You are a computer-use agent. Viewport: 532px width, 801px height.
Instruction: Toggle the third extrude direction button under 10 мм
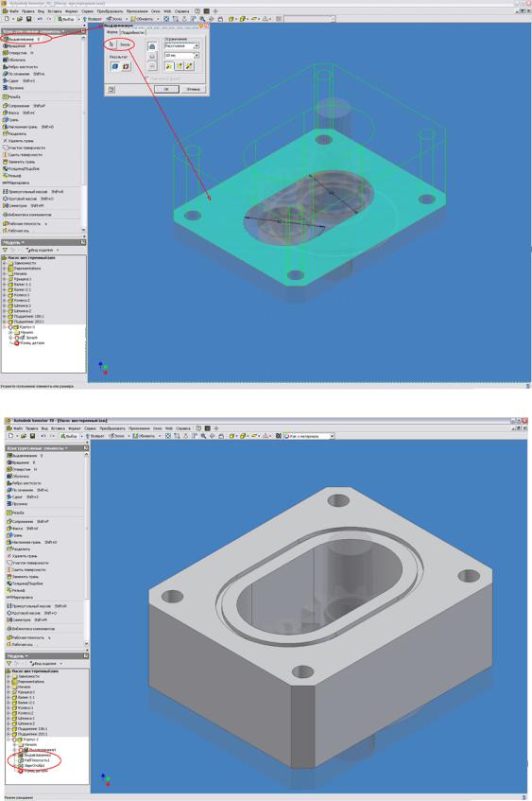[x=189, y=66]
